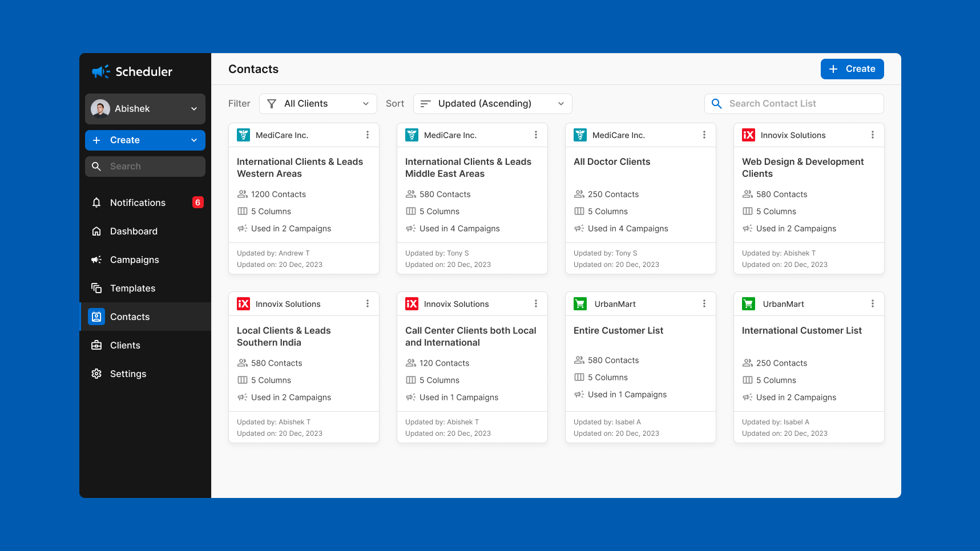This screenshot has width=980, height=551.
Task: Open Call Center Clients both Local and International
Action: 471,337
